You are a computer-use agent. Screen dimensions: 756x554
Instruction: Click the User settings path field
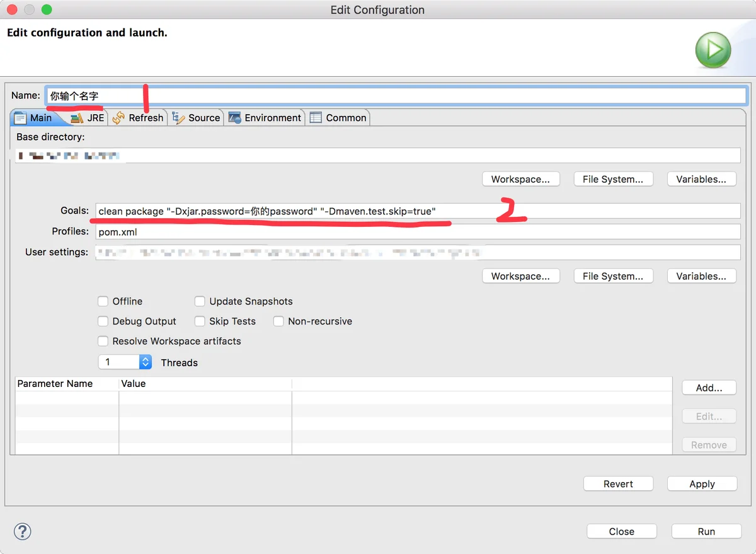click(418, 252)
